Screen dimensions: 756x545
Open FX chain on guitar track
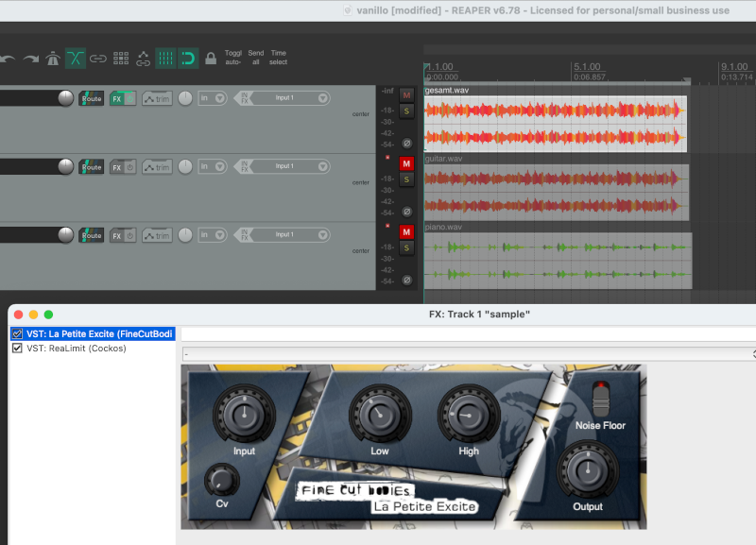117,167
